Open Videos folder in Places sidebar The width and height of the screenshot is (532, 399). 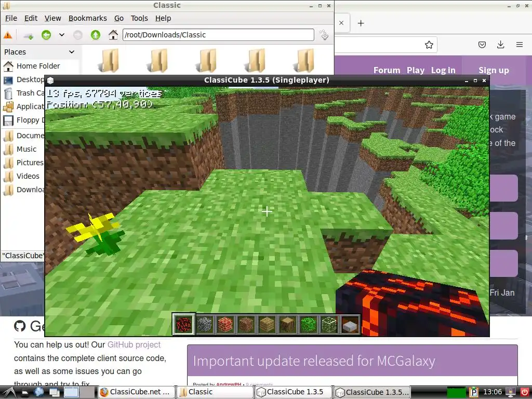point(21,176)
